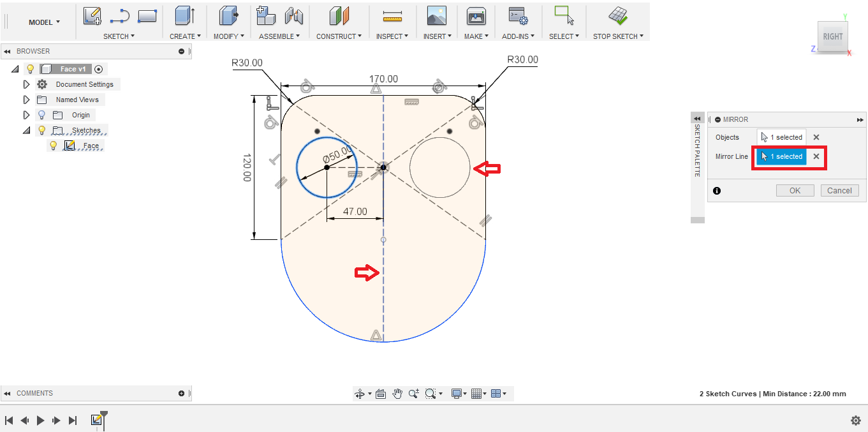Click the Extrude icon above CREATE
Screen dimensions: 868x432
[185, 16]
